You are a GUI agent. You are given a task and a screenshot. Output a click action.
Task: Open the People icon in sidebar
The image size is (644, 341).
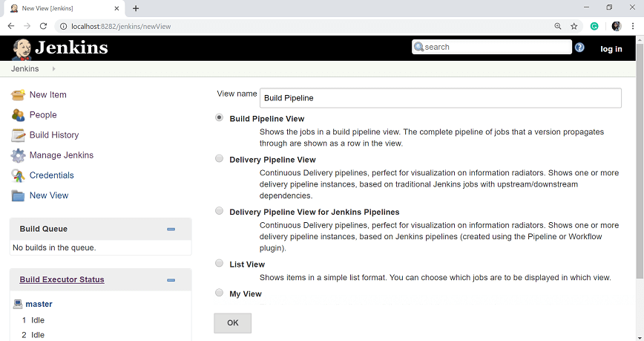click(18, 115)
